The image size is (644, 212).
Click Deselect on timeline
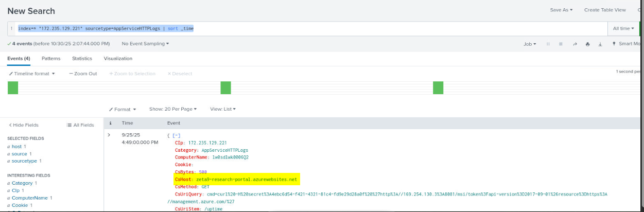point(180,74)
